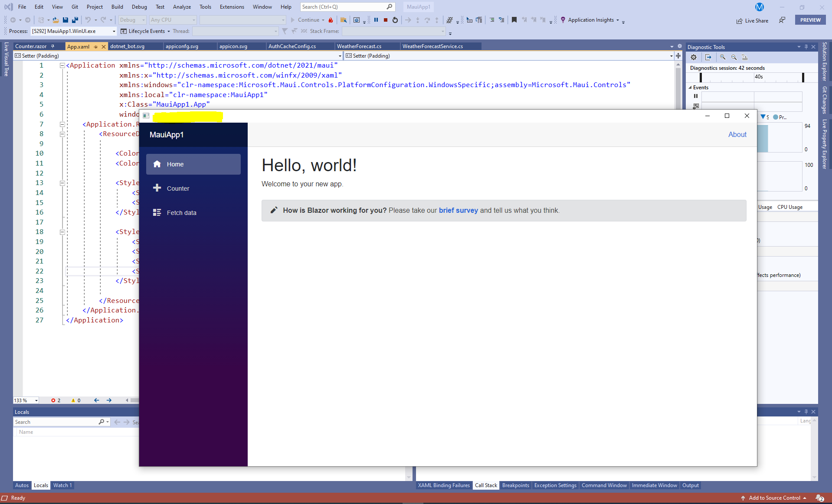Click the Save All icon in the toolbar
The height and width of the screenshot is (504, 832).
click(x=75, y=20)
